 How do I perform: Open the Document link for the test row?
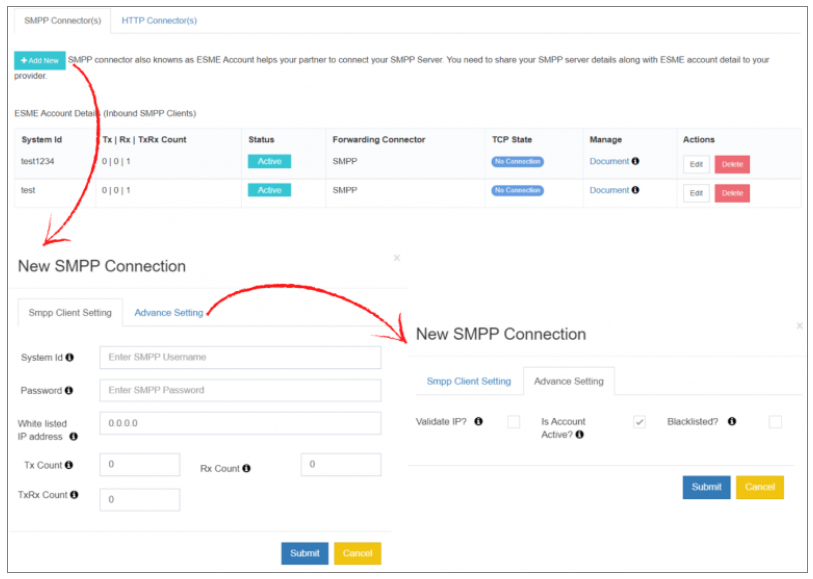[610, 189]
